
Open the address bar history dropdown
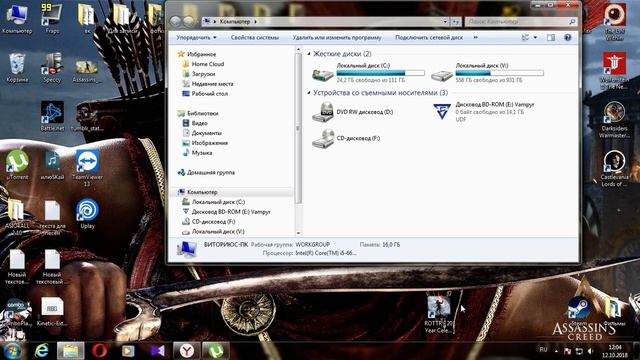click(445, 22)
